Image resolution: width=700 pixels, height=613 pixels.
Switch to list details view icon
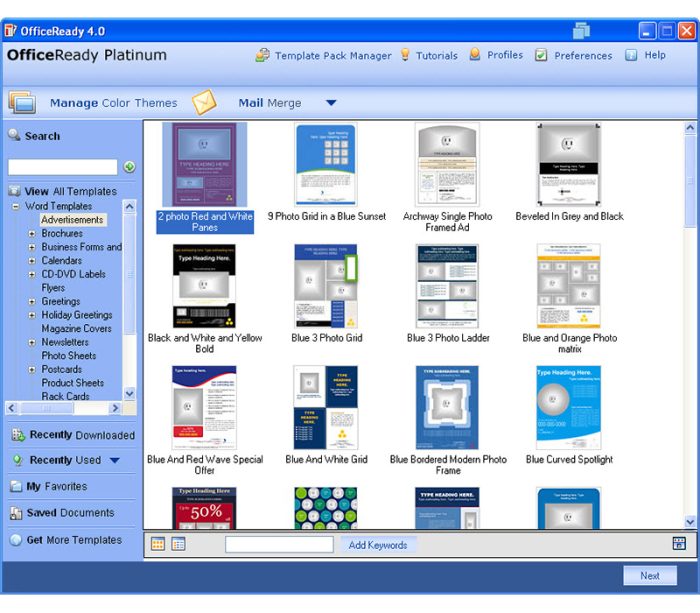[179, 544]
